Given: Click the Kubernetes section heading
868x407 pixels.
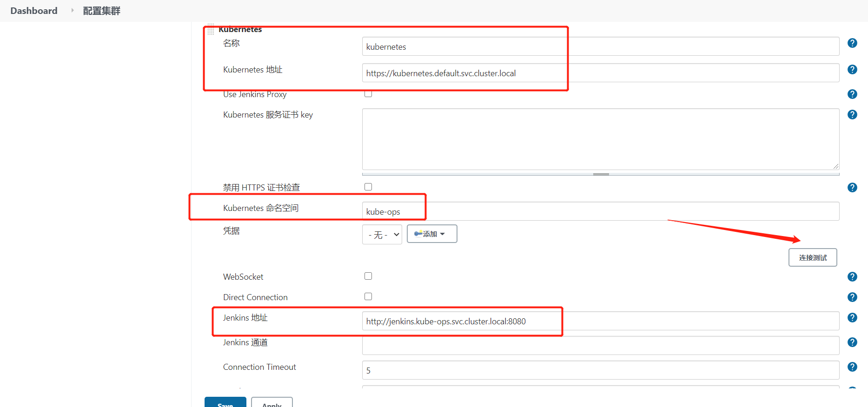Looking at the screenshot, I should [x=240, y=29].
